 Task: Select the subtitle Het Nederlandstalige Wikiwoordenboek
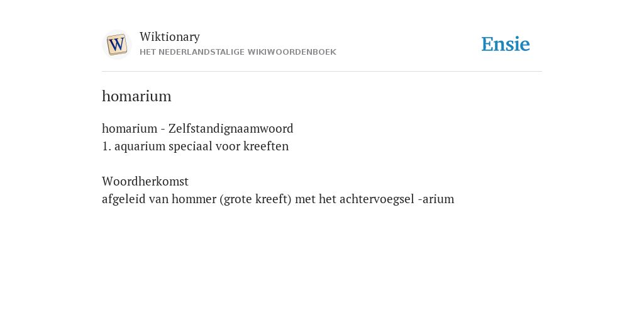[x=238, y=52]
